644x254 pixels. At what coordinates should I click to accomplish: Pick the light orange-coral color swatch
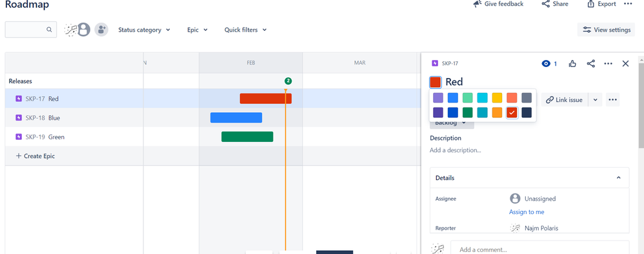512,97
